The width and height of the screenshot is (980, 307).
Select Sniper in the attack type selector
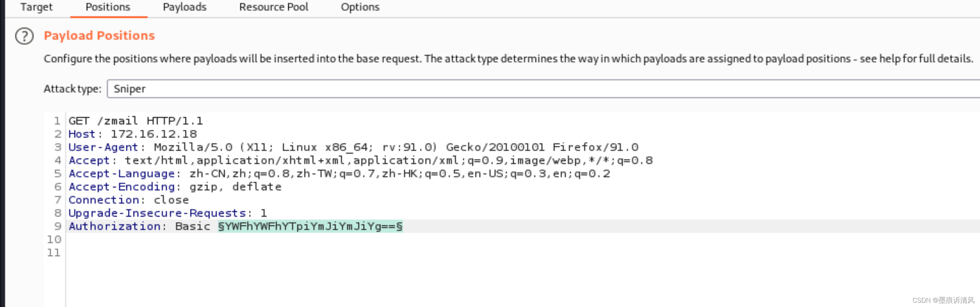129,89
